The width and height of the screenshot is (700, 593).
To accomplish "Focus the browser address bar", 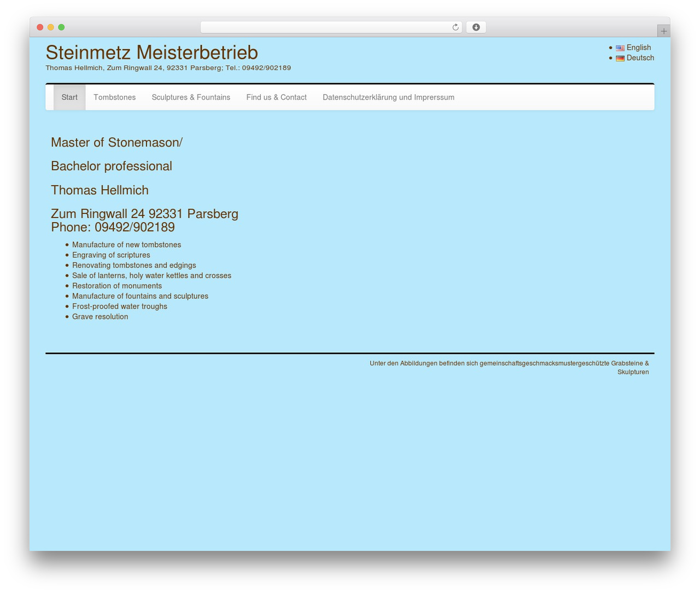I will coord(331,27).
